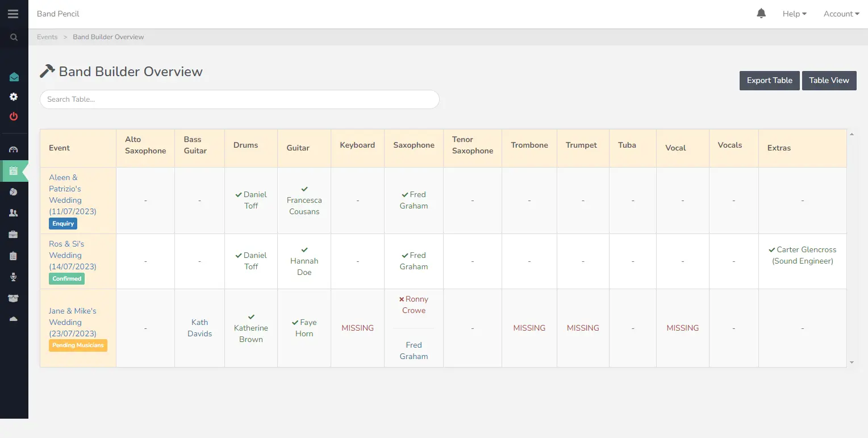Click Carter Glencross (Sound Engineer) in Extras
Screen dimensions: 868x438
click(803, 255)
